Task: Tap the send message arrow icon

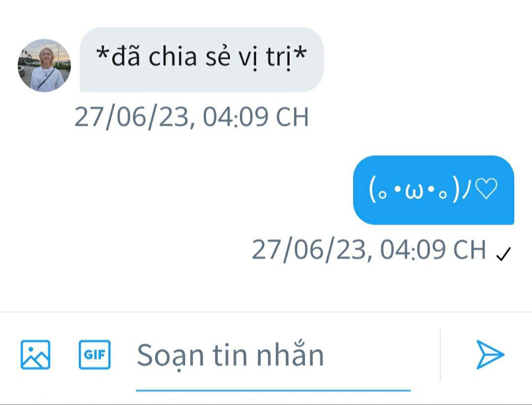Action: click(490, 354)
